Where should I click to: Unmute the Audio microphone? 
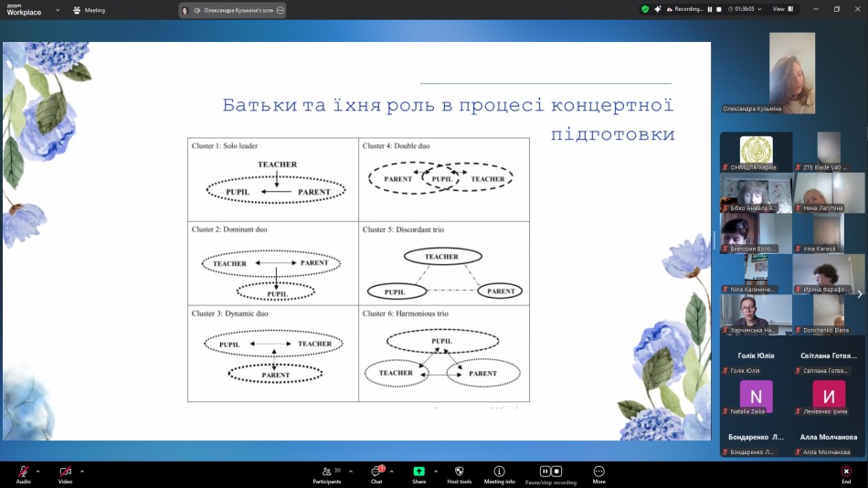point(23,472)
